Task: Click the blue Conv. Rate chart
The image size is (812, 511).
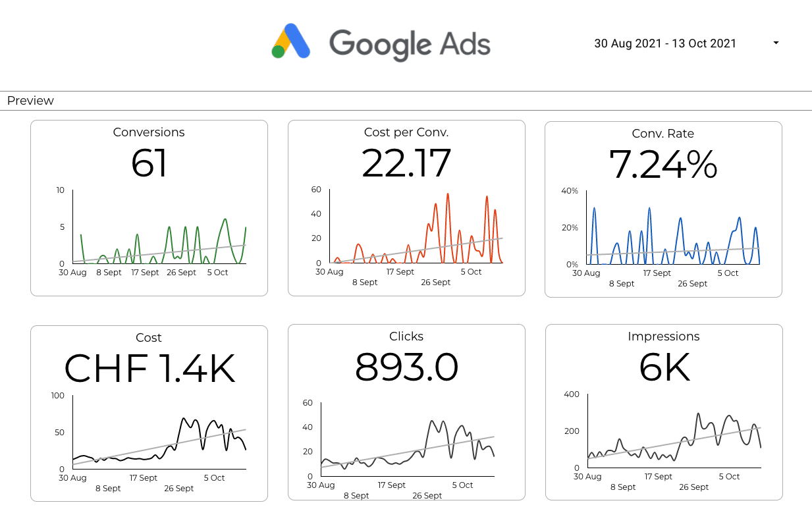Action: pyautogui.click(x=673, y=227)
